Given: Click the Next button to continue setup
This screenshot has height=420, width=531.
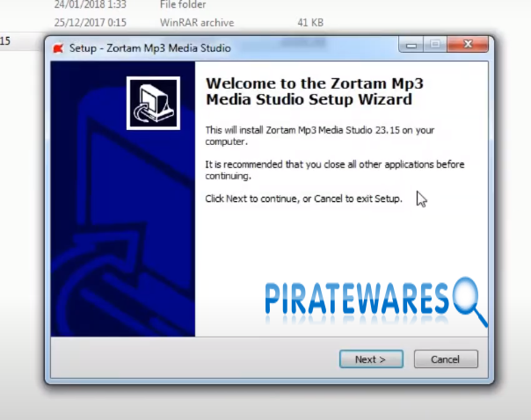Looking at the screenshot, I should 371,358.
